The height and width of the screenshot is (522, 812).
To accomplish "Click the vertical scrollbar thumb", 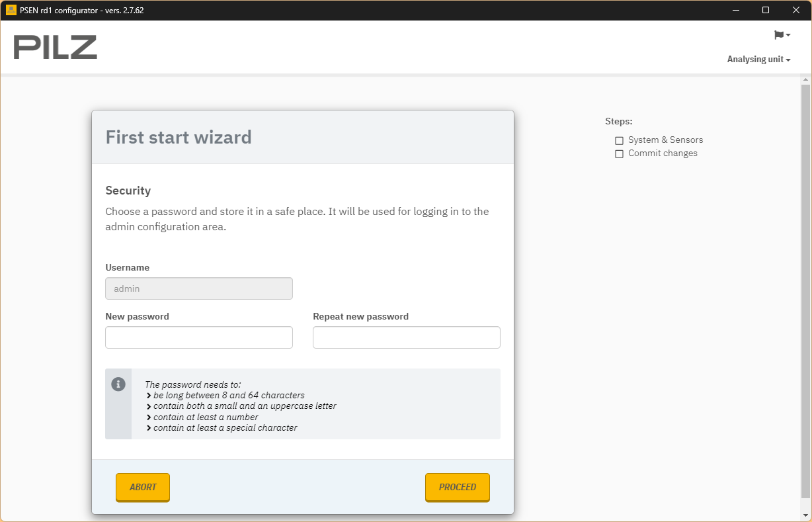I will pos(805,291).
